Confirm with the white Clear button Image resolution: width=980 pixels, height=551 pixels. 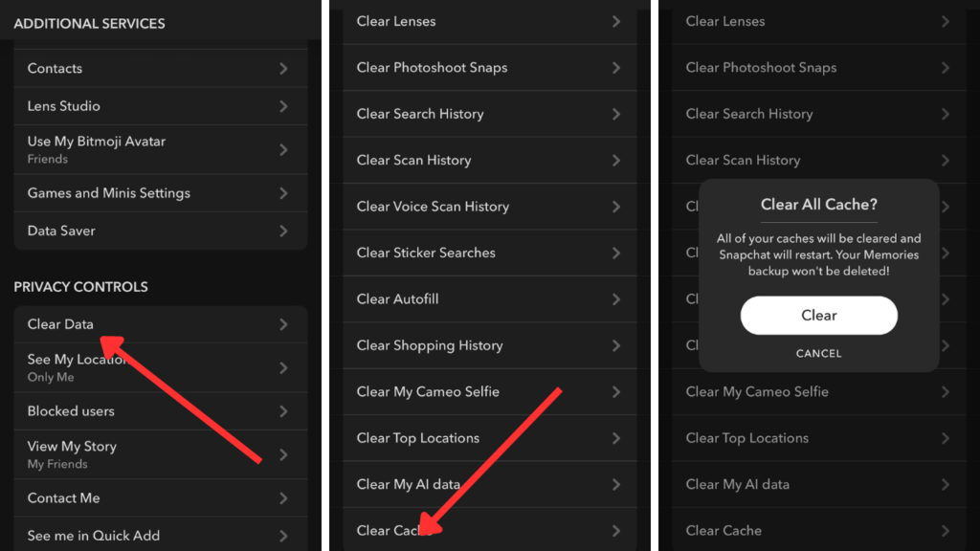[x=819, y=316]
